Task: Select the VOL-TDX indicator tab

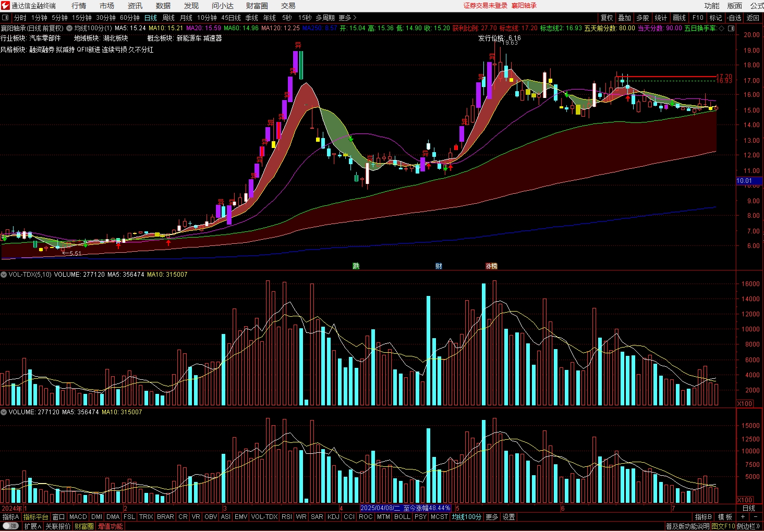Action: tap(264, 517)
